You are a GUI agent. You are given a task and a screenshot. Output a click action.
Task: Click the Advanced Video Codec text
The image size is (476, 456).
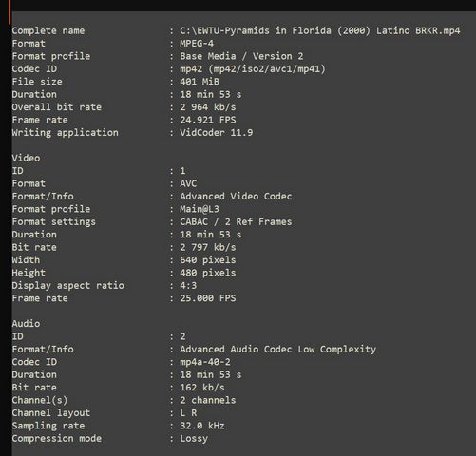click(236, 197)
